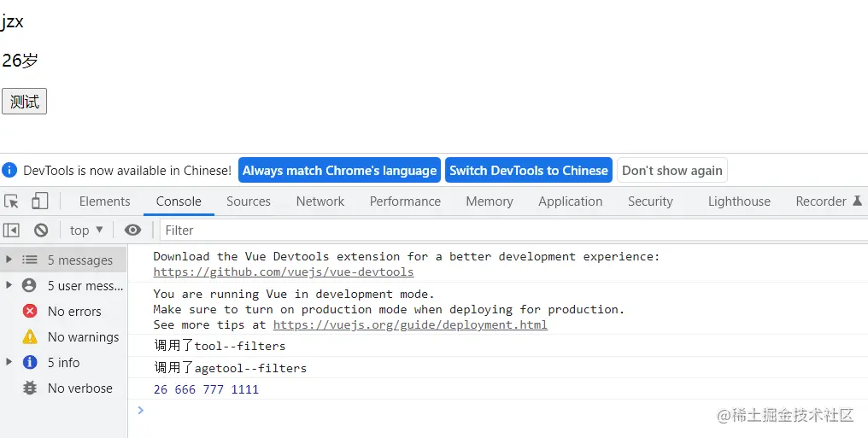Switch to the Elements tab

pyautogui.click(x=104, y=201)
